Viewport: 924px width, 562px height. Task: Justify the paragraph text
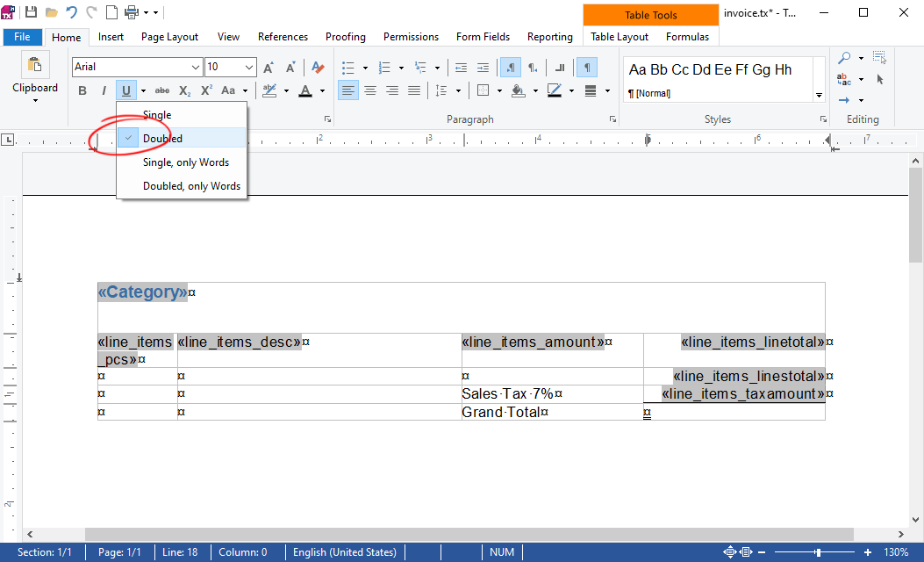pyautogui.click(x=414, y=90)
